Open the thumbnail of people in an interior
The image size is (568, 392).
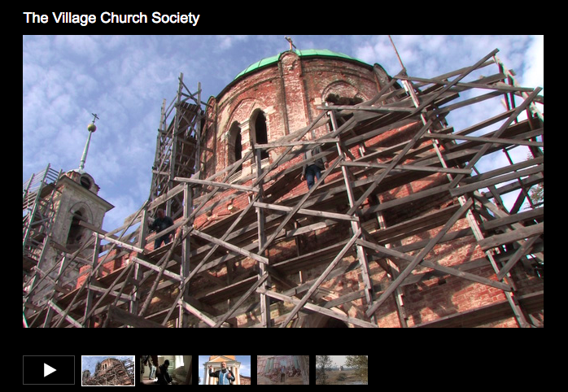[x=166, y=370]
